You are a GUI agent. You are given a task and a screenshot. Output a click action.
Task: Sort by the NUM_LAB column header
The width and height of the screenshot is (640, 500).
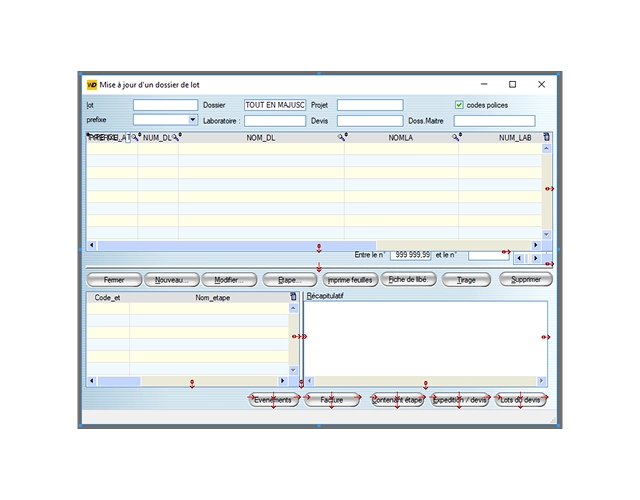(514, 138)
